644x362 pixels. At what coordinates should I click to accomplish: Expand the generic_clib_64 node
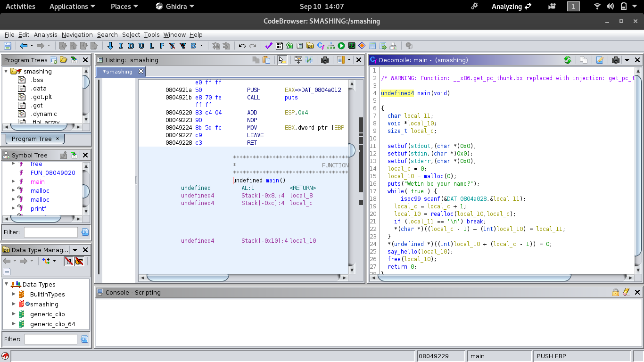(14, 324)
